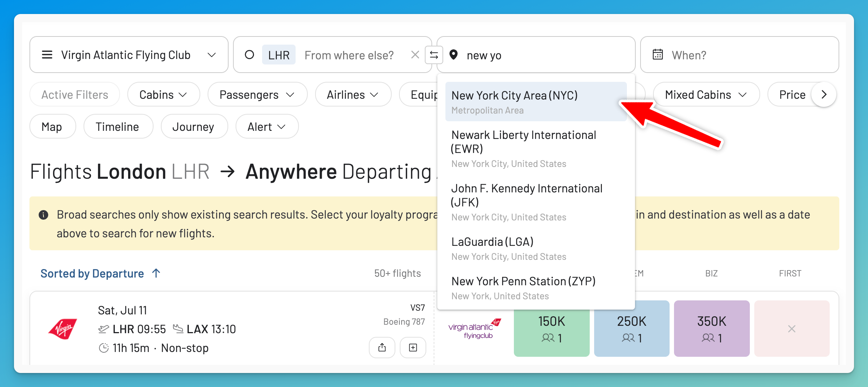Screen dimensions: 868x387
Task: Select John F. Kennedy International (JFK) suggestion
Action: coord(536,202)
